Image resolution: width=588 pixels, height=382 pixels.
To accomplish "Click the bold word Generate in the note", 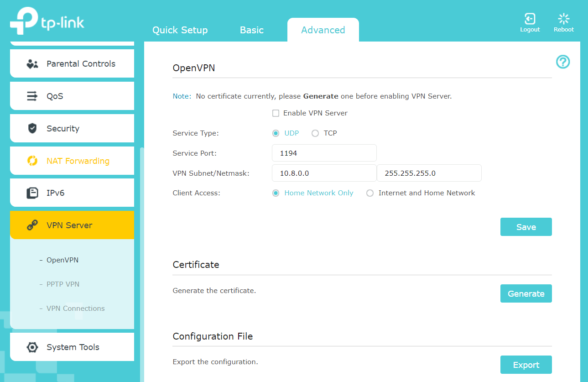I will point(321,96).
